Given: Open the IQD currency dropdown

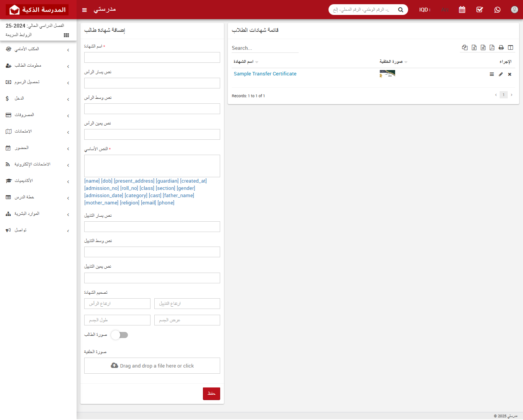Looking at the screenshot, I should (424, 10).
